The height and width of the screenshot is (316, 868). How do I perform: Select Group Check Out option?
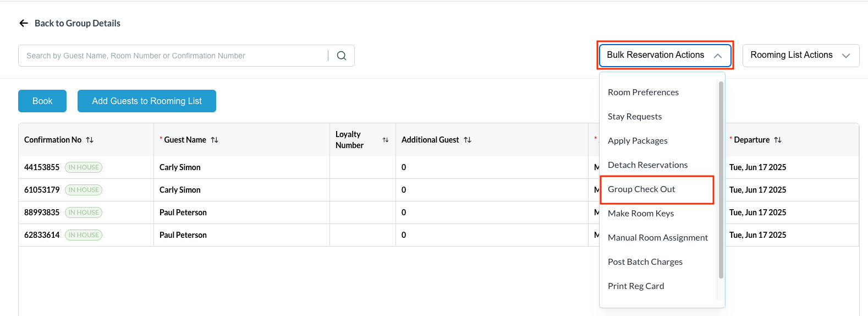(x=641, y=189)
